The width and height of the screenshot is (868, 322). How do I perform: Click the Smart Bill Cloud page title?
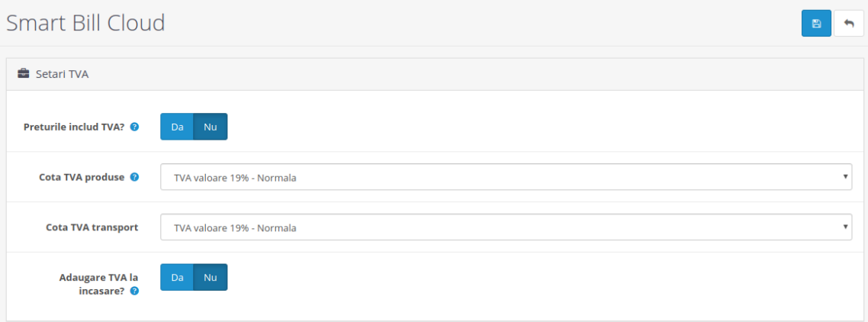(85, 23)
